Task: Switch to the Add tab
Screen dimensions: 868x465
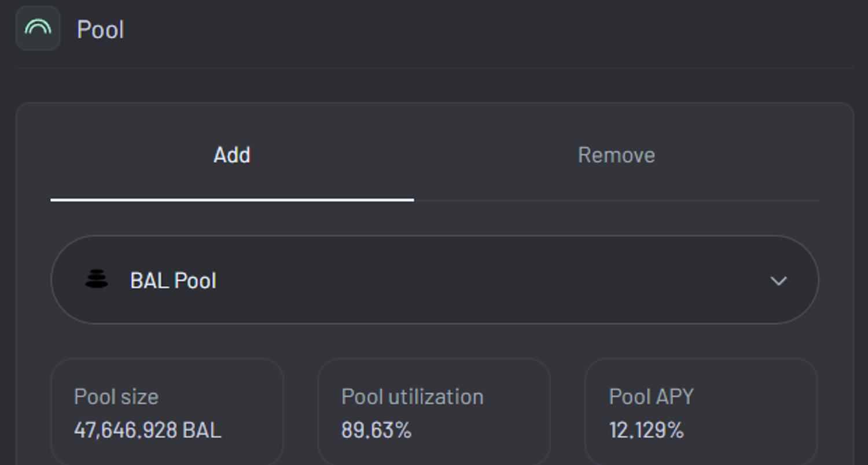Action: tap(231, 155)
